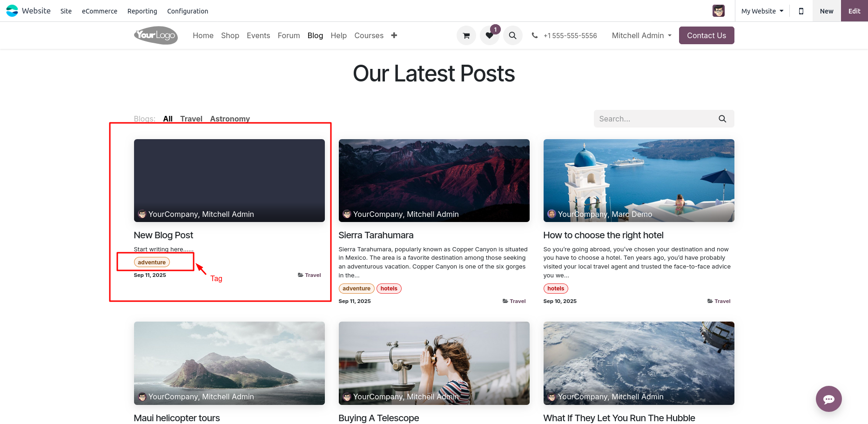Viewport: 868px width, 424px height.
Task: Open the Configuration menu
Action: click(188, 11)
